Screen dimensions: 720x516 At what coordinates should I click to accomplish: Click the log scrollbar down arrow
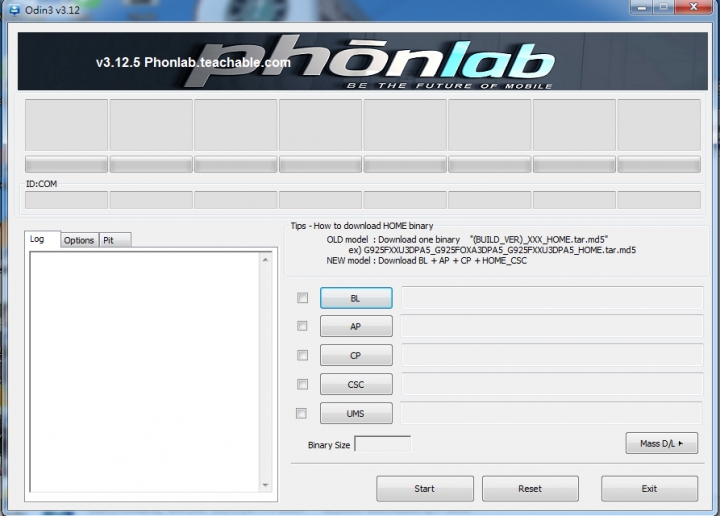[x=265, y=485]
